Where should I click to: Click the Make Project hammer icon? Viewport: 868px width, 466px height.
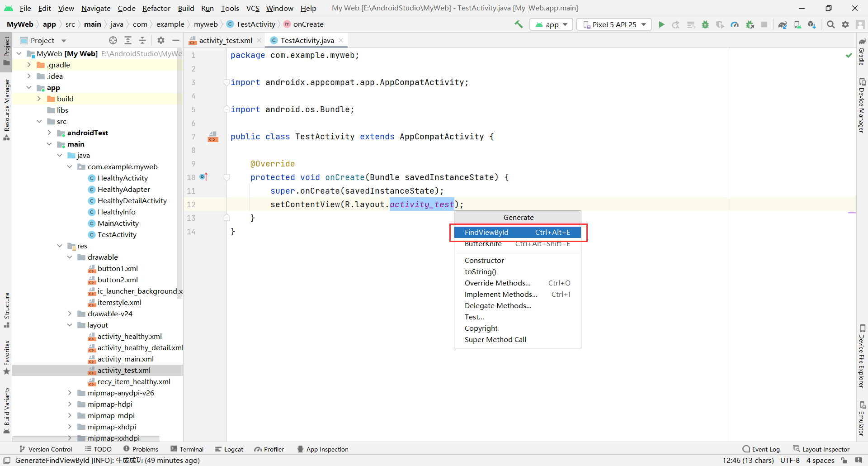coord(519,24)
